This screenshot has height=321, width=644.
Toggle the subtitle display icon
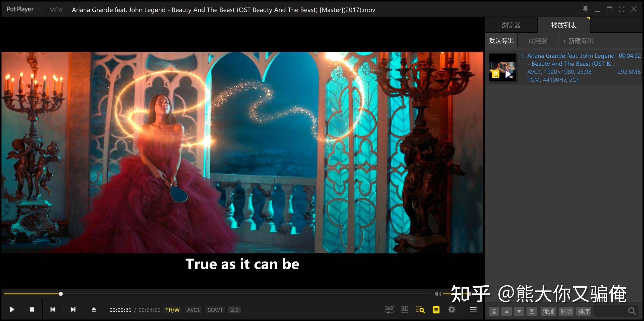tap(436, 310)
